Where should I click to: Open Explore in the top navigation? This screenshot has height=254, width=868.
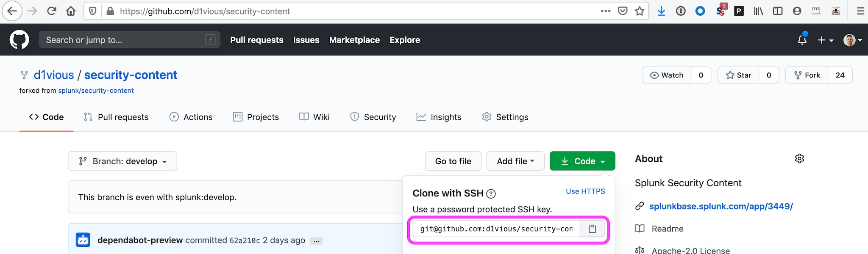pyautogui.click(x=405, y=40)
